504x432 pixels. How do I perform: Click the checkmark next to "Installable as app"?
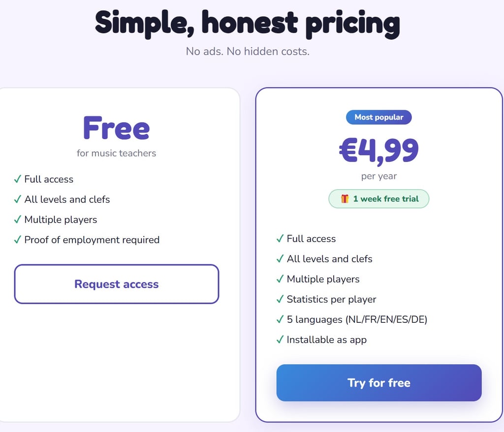click(280, 339)
